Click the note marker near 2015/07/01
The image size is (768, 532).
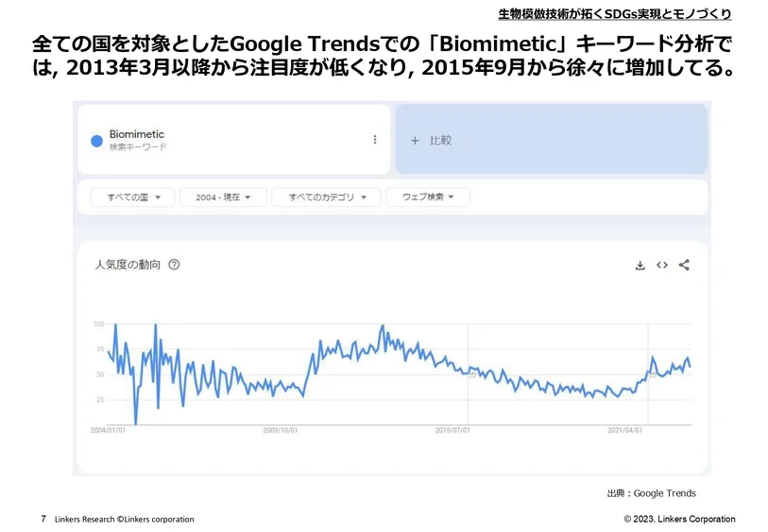pyautogui.click(x=472, y=375)
